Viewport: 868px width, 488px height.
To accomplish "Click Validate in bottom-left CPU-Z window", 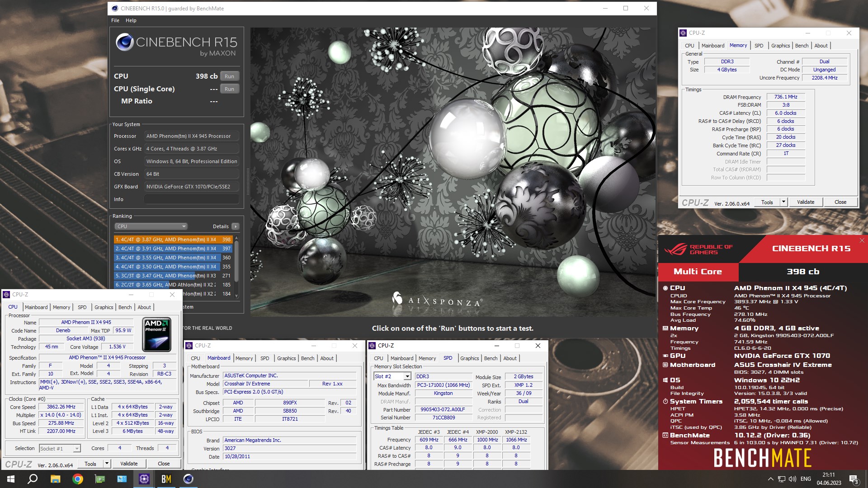I will (x=129, y=464).
